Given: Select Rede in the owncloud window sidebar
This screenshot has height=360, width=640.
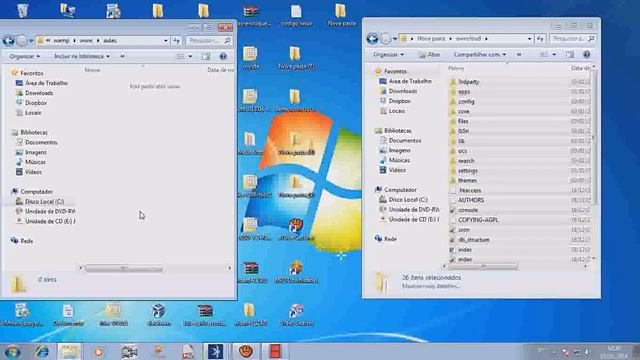Looking at the screenshot, I should (390, 239).
